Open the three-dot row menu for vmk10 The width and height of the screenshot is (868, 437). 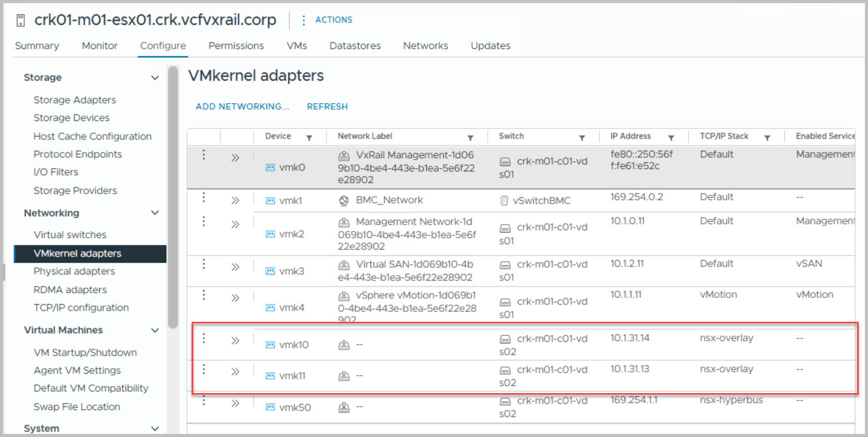[x=204, y=338]
